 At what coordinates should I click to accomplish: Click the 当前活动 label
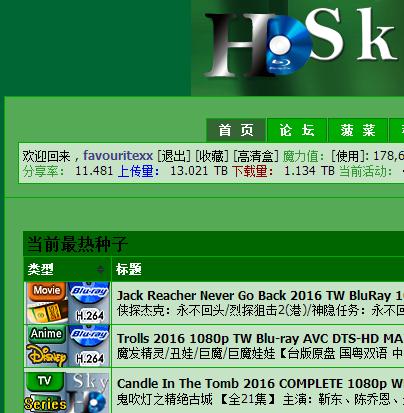366,171
